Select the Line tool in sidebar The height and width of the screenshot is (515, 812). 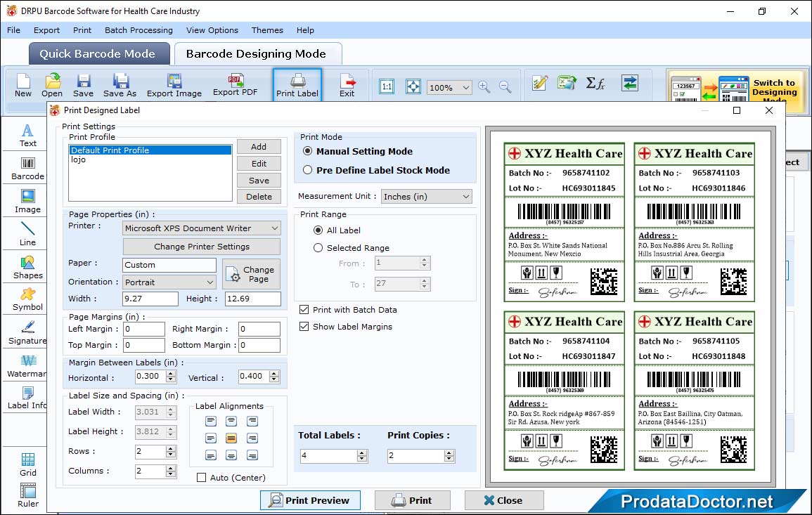coord(28,234)
